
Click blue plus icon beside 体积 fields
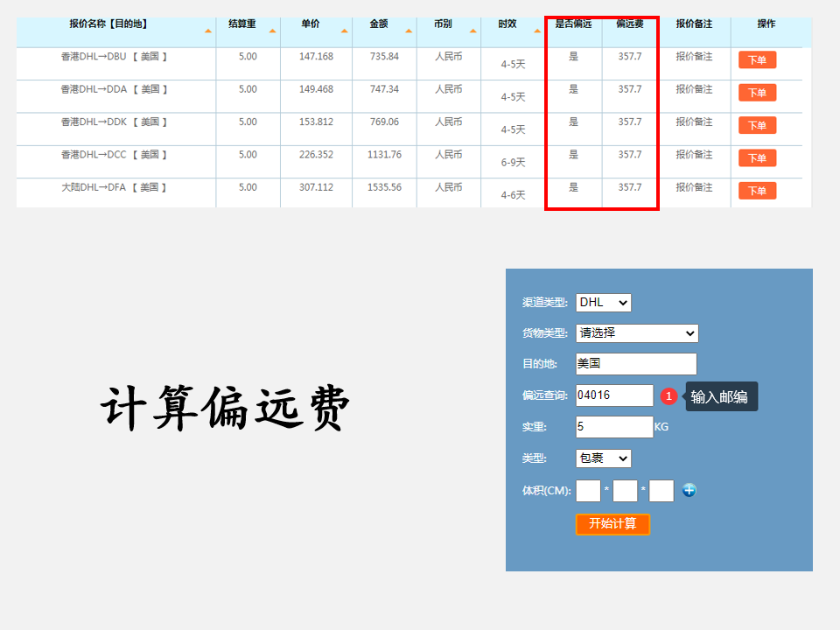pos(689,491)
